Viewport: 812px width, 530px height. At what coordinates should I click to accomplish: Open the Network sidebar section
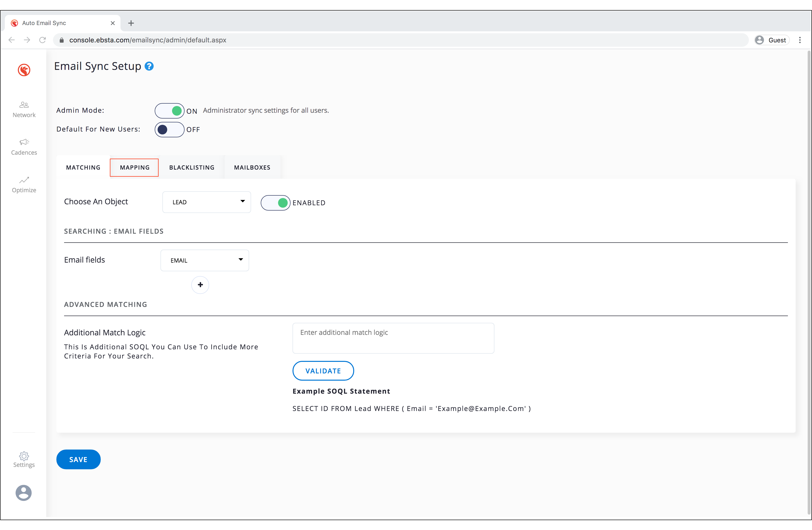(24, 109)
